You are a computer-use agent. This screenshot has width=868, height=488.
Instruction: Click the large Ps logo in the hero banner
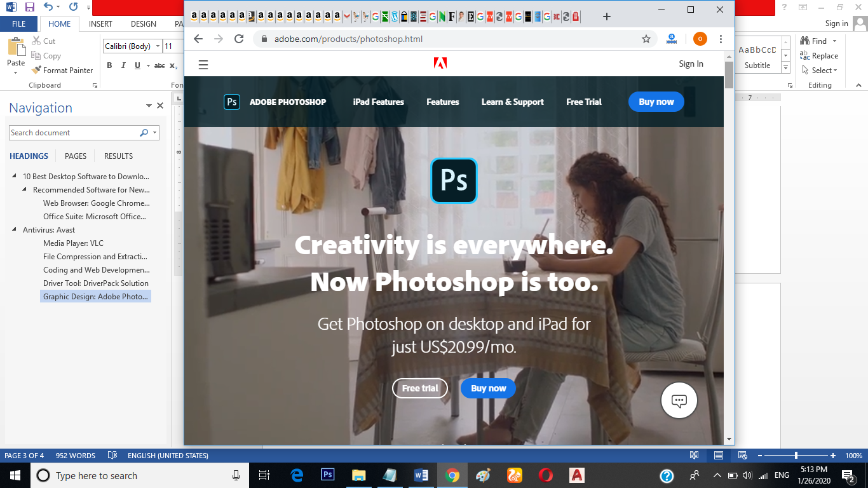point(454,180)
